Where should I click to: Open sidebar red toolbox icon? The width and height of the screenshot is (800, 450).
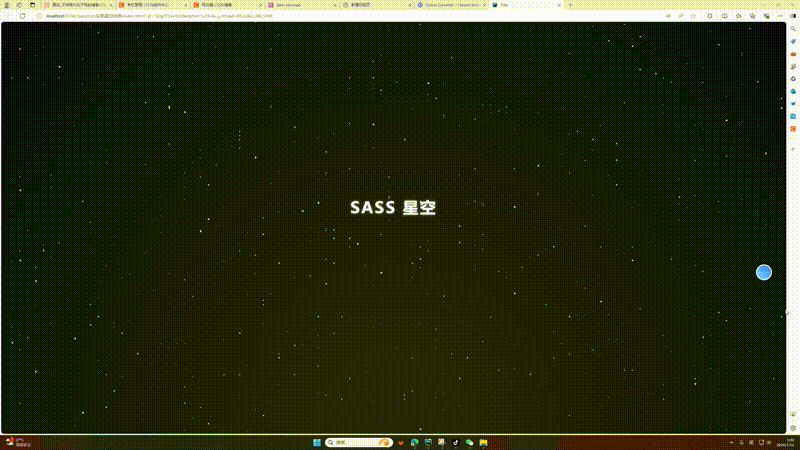pyautogui.click(x=793, y=54)
